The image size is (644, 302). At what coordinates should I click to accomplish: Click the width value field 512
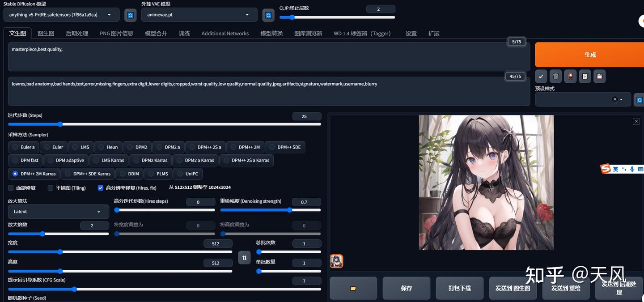tap(218, 244)
